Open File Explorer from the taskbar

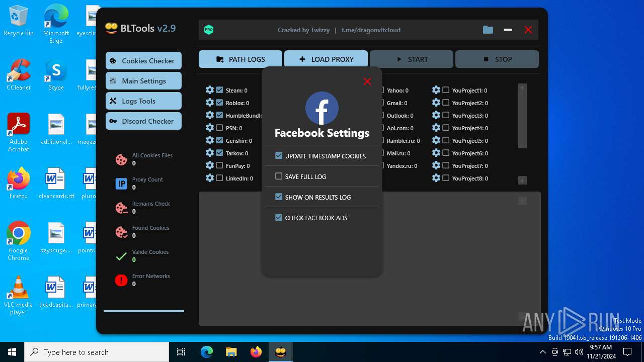coord(231,352)
